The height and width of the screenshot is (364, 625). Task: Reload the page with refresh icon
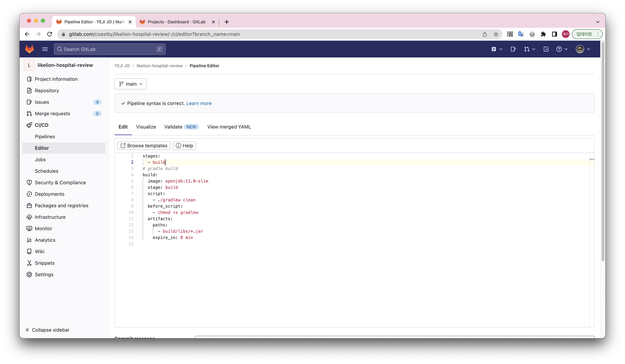coord(50,34)
